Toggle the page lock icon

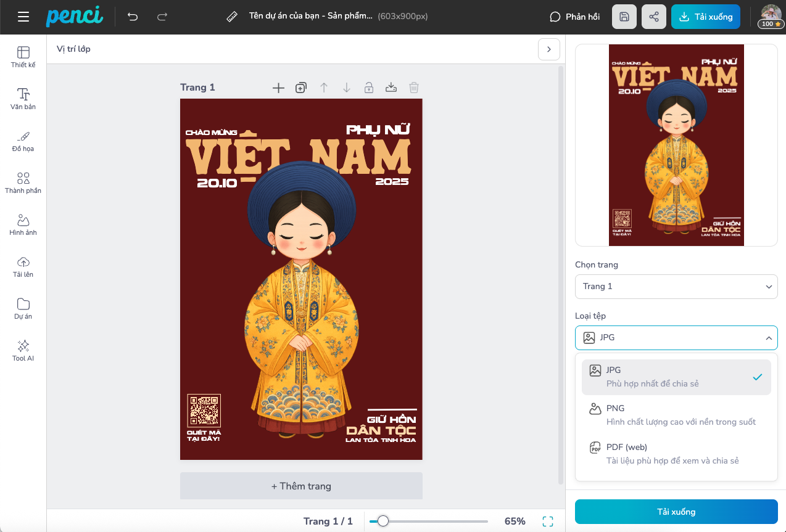pos(368,88)
